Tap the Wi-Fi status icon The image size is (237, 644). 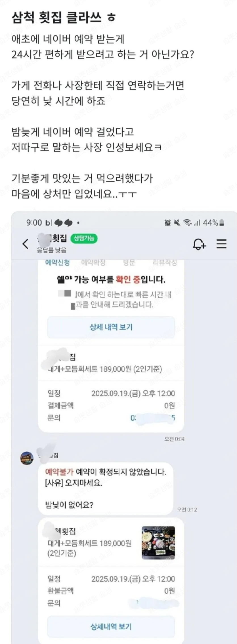[x=187, y=223]
